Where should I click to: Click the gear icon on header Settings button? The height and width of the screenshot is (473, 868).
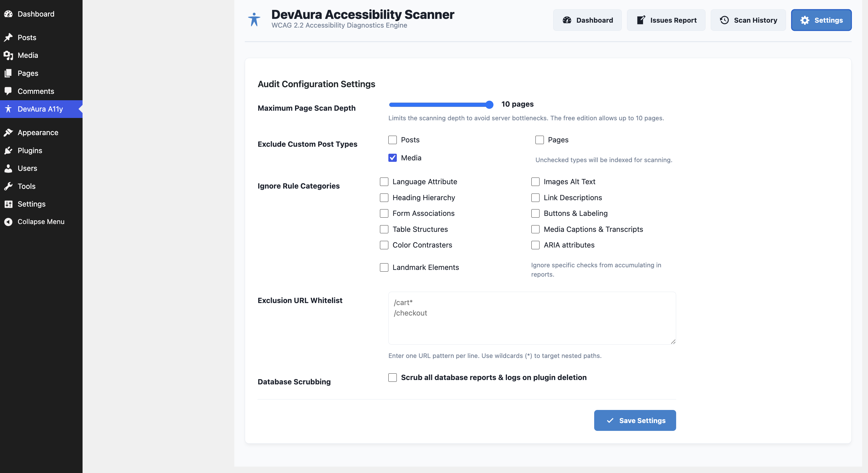(x=805, y=20)
